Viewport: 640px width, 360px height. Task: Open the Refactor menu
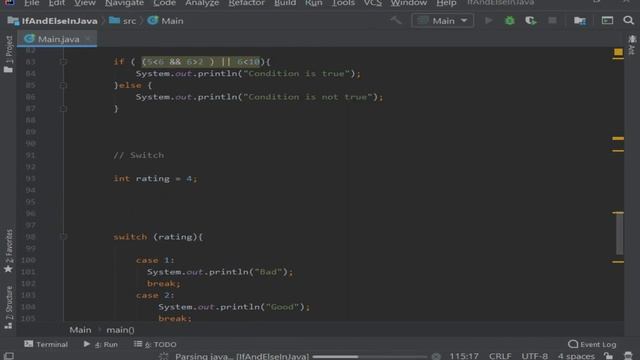247,3
